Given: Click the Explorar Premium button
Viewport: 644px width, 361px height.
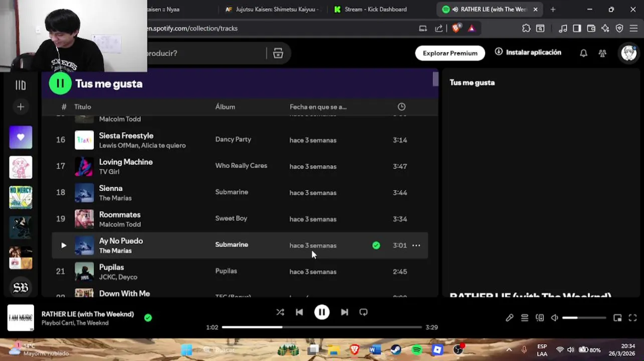Looking at the screenshot, I should point(450,53).
